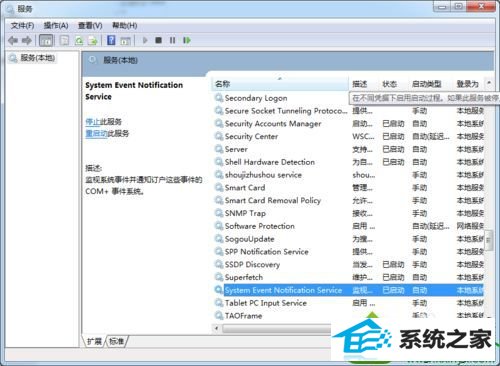
Task: Click the SogouUpdate service gear icon
Action: click(x=219, y=239)
